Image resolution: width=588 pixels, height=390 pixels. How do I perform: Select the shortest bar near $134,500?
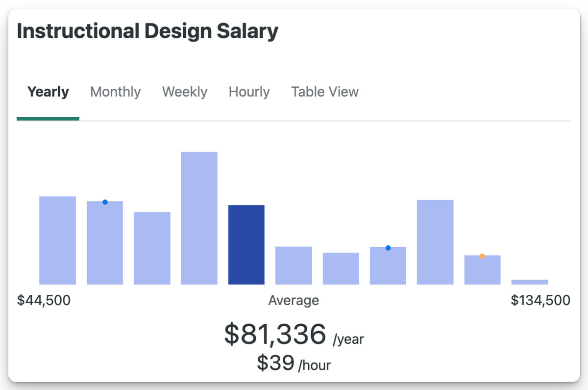[530, 282]
